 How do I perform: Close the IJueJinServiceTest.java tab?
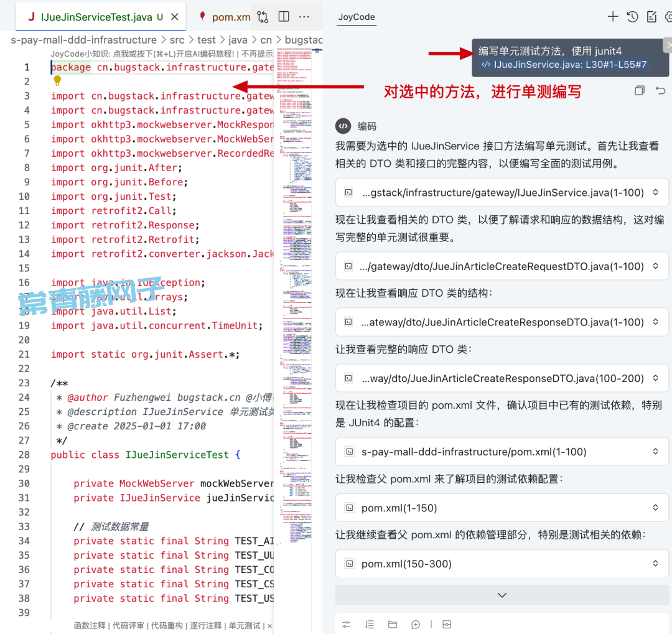pyautogui.click(x=175, y=17)
